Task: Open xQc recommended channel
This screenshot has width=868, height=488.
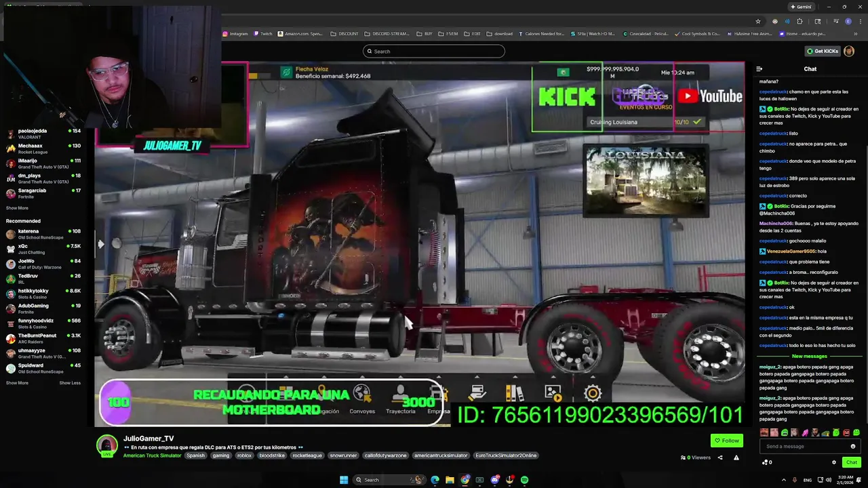Action: click(43, 249)
